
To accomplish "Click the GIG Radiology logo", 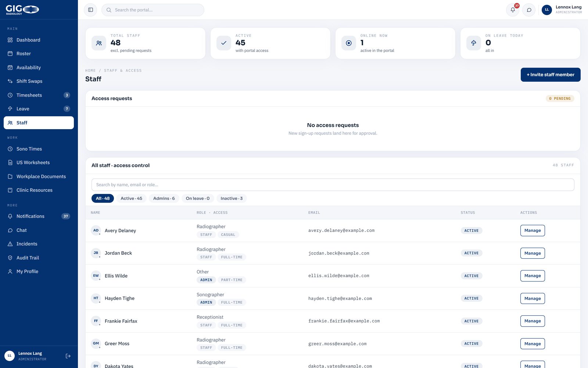I will click(22, 10).
